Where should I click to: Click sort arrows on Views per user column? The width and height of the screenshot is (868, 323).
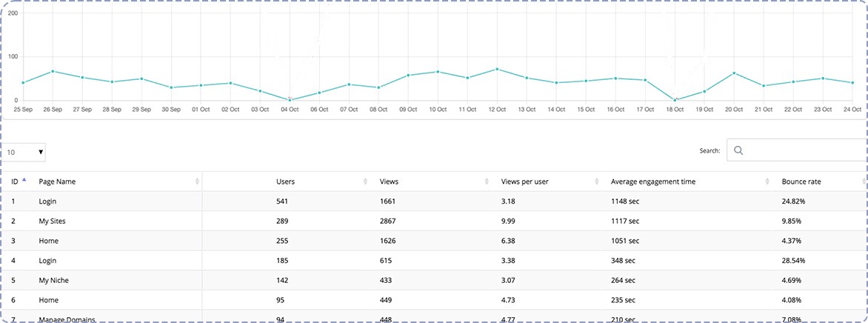[597, 182]
